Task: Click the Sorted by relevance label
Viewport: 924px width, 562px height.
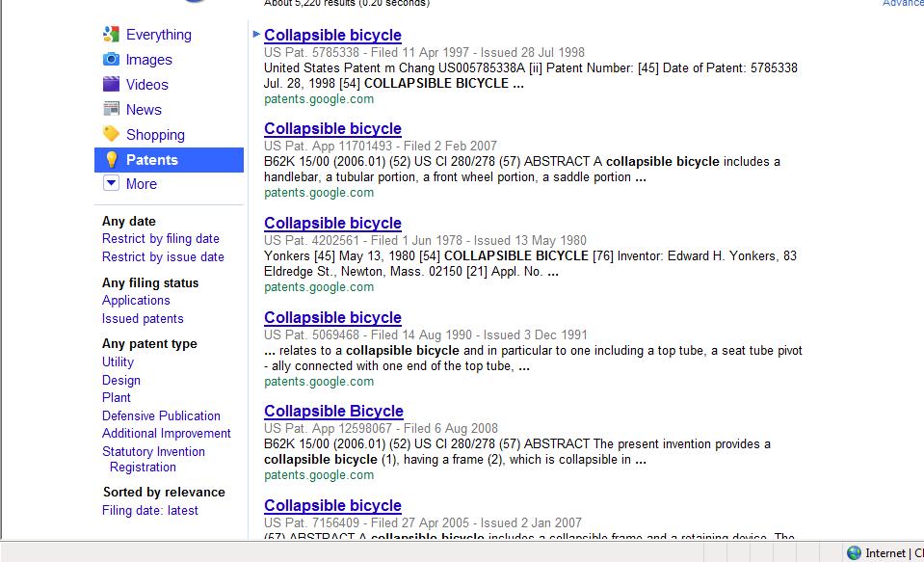Action: (x=164, y=492)
